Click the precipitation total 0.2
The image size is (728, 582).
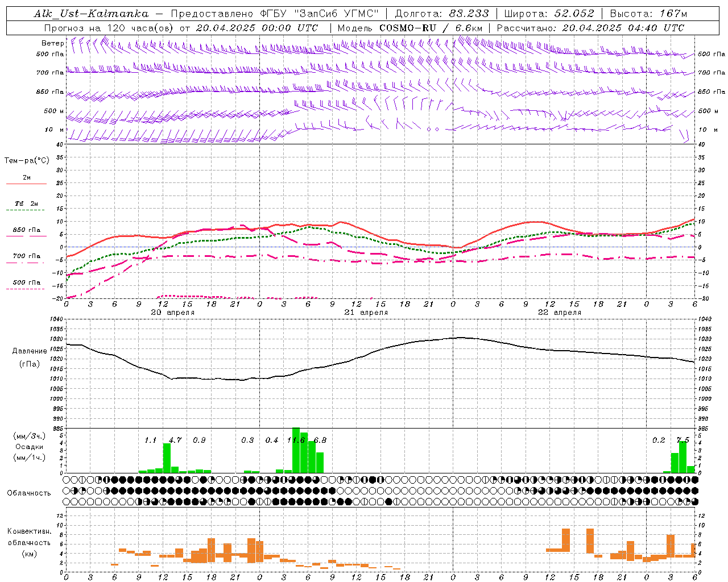(659, 440)
